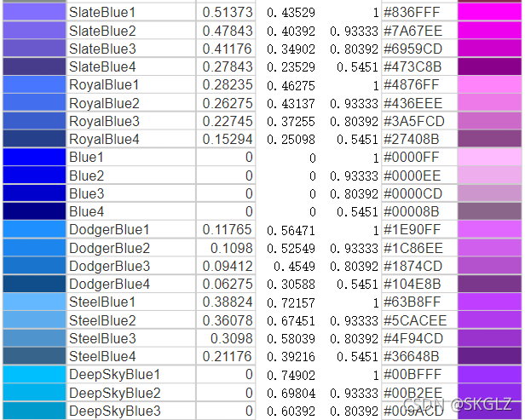This screenshot has height=420, width=525.
Task: Select the SlateBlue2 name cell
Action: 131,31
